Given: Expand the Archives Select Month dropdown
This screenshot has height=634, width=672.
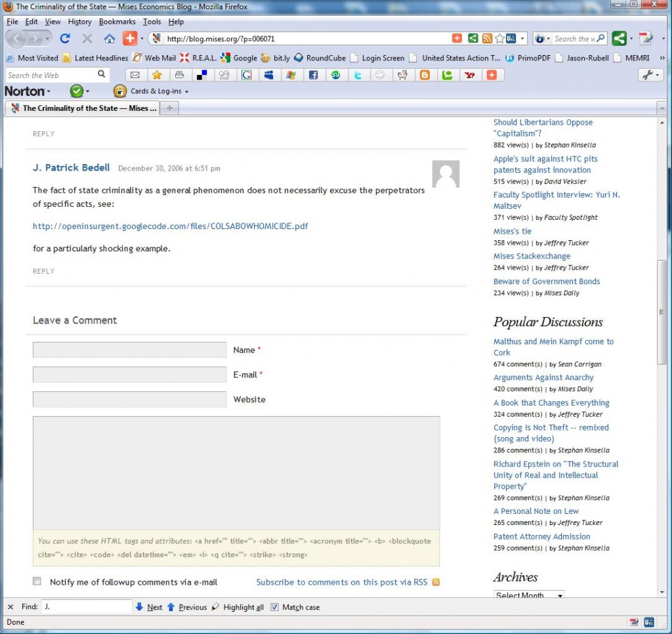Looking at the screenshot, I should [x=529, y=595].
